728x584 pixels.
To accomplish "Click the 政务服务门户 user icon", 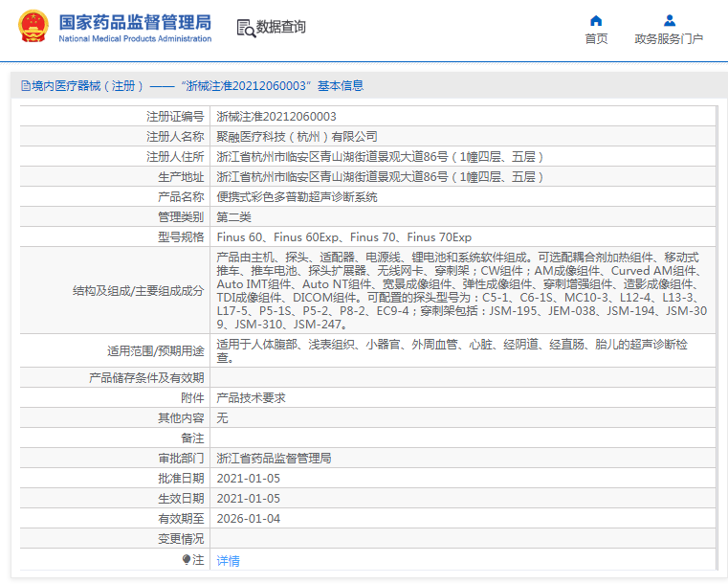I will click(670, 20).
